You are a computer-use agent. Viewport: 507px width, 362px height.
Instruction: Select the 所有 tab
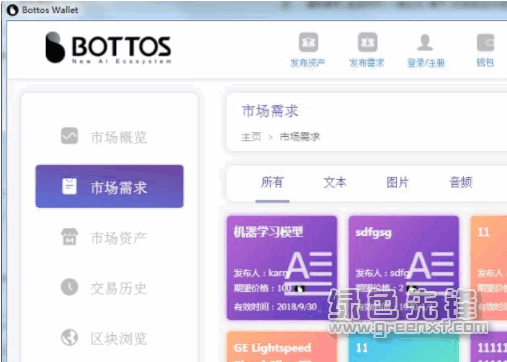point(272,182)
